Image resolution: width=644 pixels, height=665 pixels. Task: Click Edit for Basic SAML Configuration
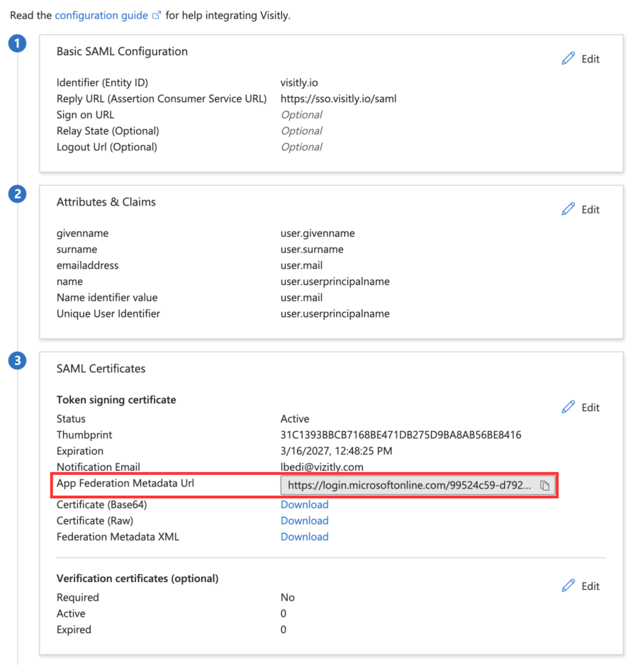click(590, 59)
